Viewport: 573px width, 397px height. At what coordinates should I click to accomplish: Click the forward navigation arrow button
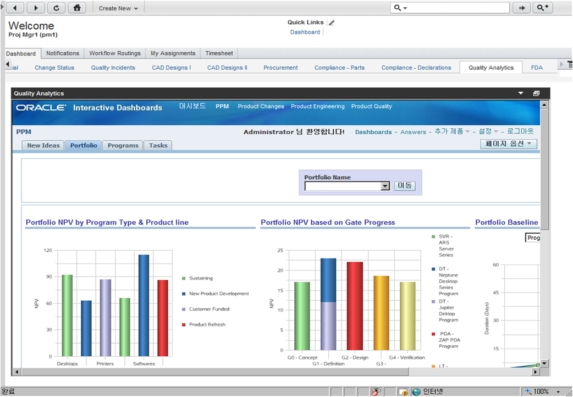[35, 8]
